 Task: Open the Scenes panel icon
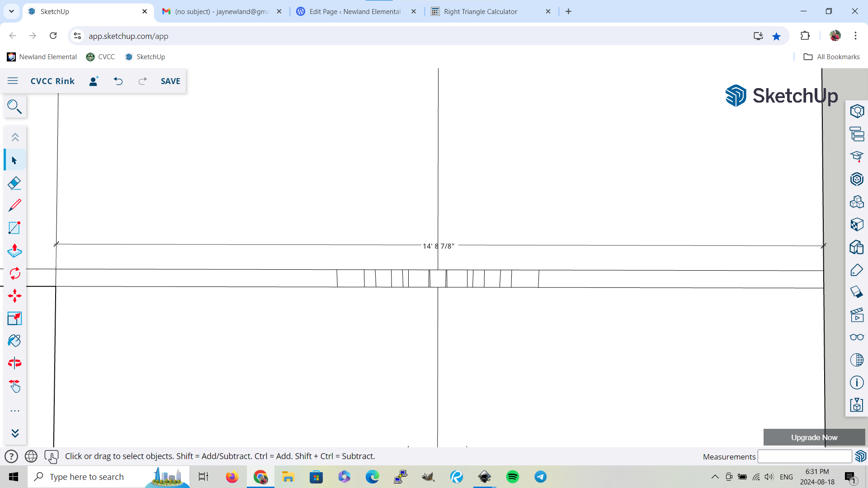(x=857, y=315)
